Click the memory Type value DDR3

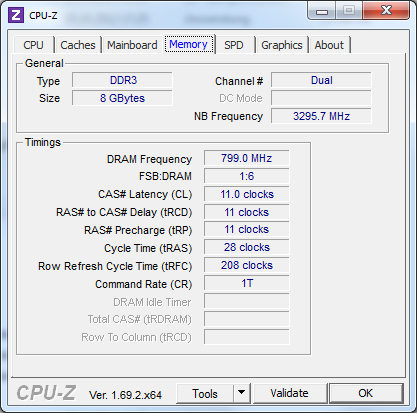click(123, 80)
